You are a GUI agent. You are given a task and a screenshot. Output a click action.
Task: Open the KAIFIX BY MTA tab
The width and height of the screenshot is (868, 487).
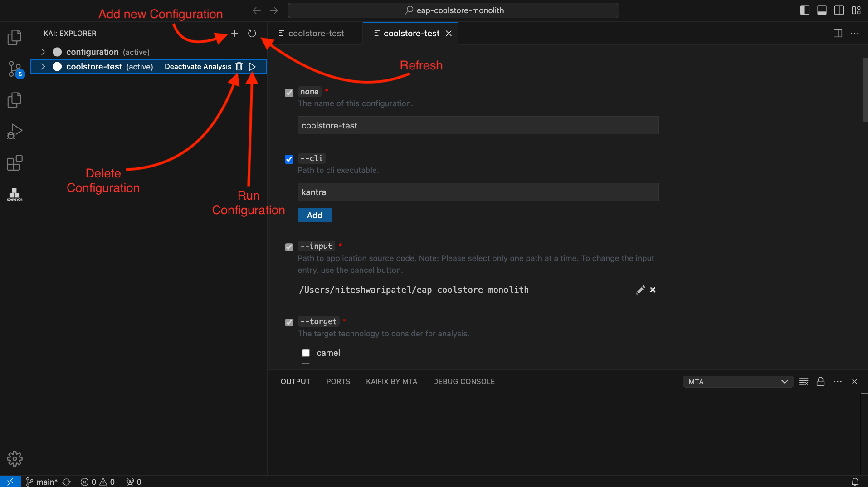click(x=391, y=381)
